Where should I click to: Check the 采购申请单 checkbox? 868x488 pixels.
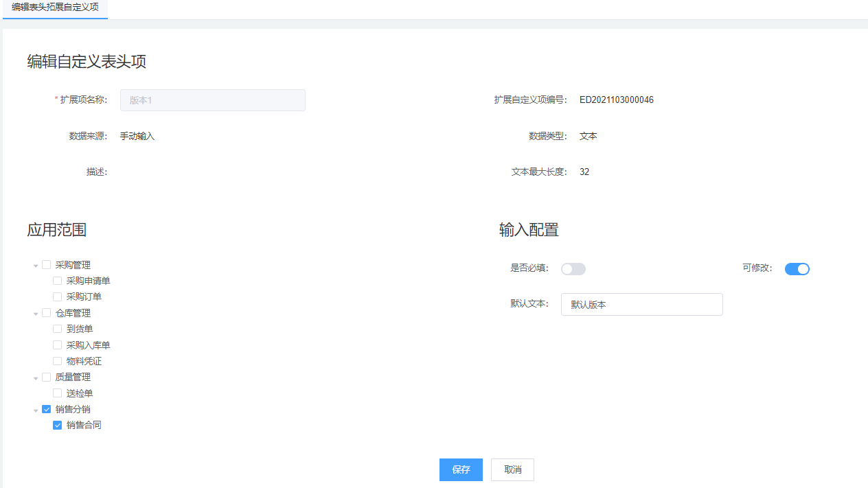[58, 281]
